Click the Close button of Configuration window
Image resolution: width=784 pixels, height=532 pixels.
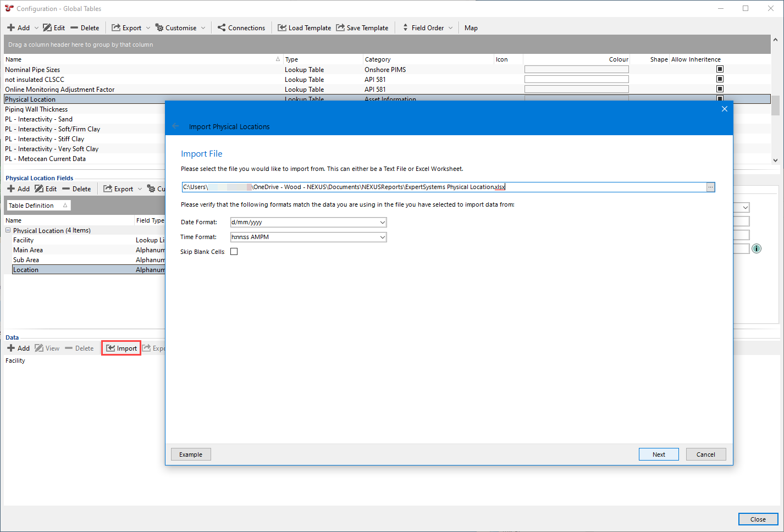click(x=758, y=519)
